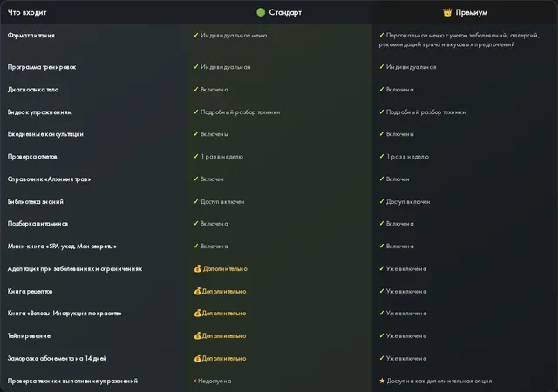The height and width of the screenshot is (392, 558).
Task: Click money bag icon in Книга рецептов row
Action: 198,291
